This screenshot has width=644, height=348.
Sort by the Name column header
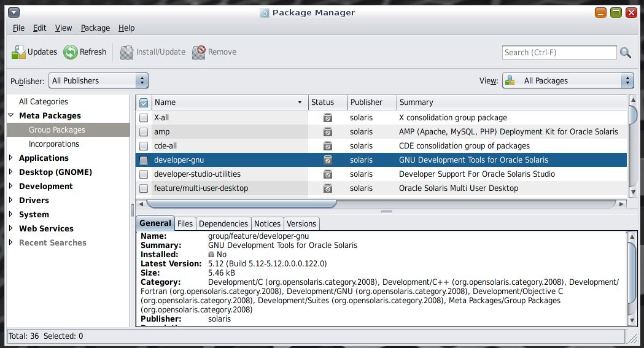[x=229, y=102]
